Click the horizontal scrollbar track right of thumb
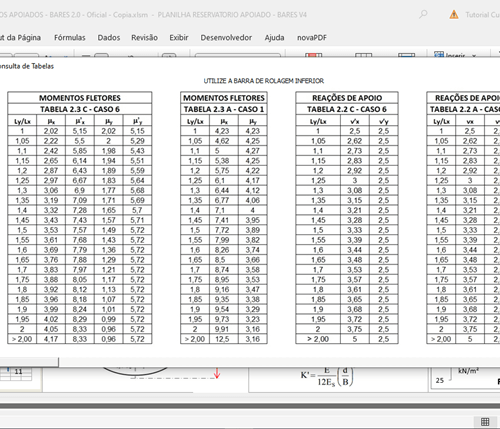This screenshot has width=500, height=429. pyautogui.click(x=279, y=362)
